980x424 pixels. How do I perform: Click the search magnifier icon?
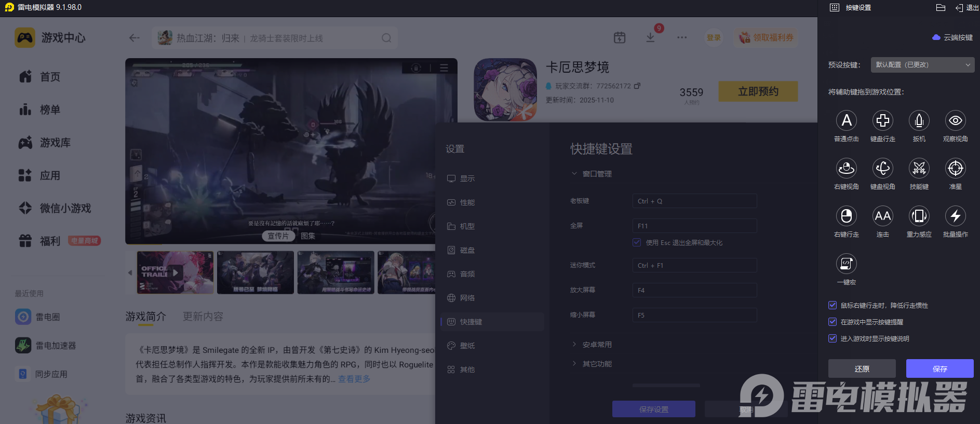[386, 38]
